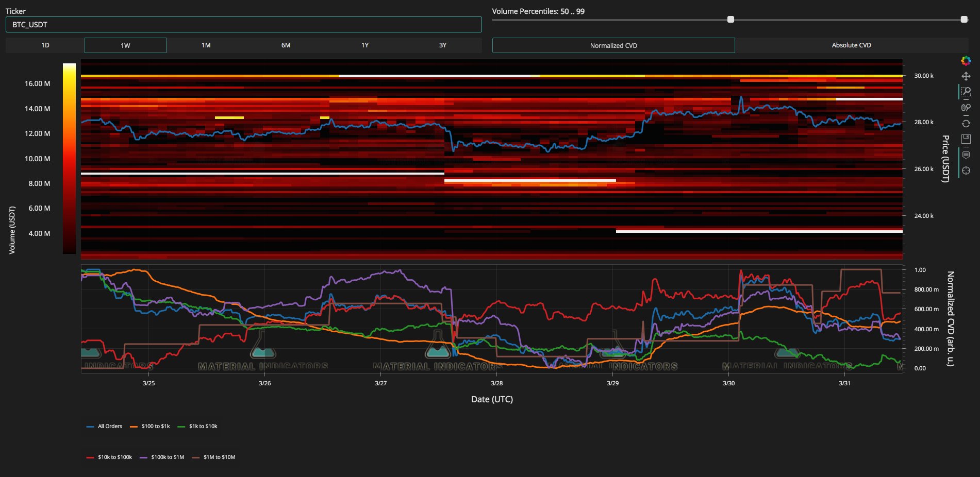The width and height of the screenshot is (980, 477).
Task: Click the lower Volume Percentiles slider handle
Action: click(x=730, y=20)
